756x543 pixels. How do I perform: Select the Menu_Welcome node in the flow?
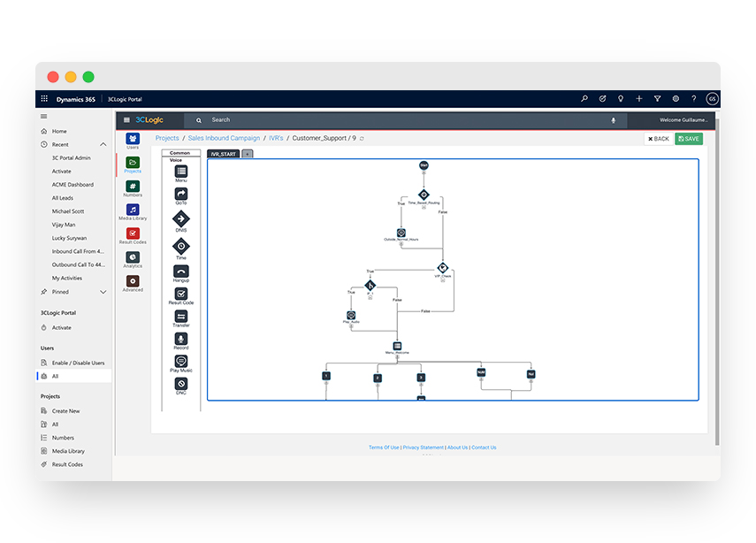pos(397,347)
